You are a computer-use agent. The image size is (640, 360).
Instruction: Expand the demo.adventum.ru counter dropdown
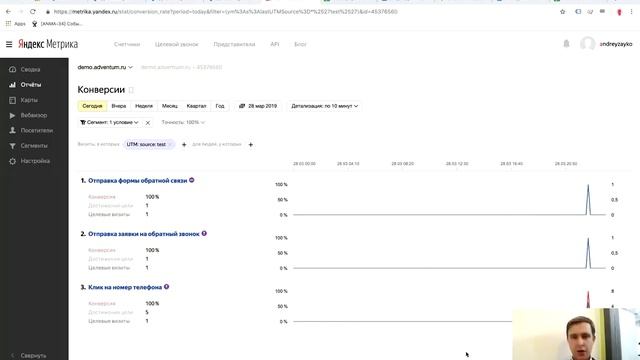105,67
